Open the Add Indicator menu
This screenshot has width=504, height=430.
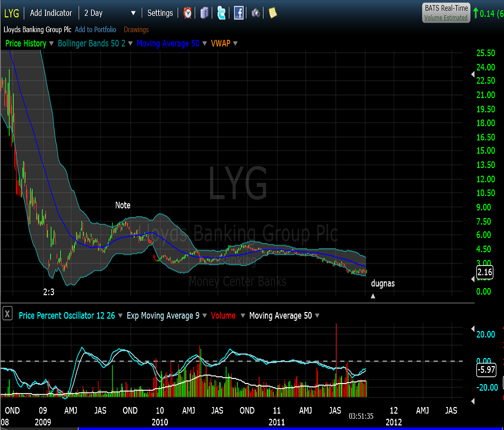point(51,13)
